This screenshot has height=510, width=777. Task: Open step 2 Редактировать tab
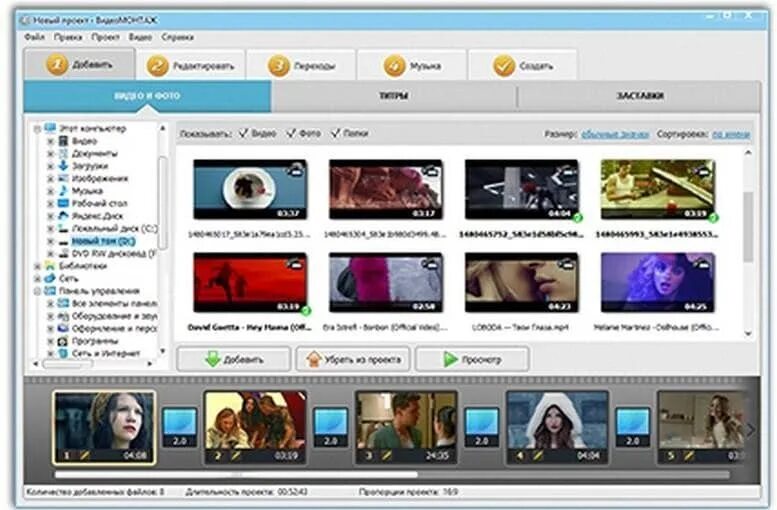pos(190,65)
